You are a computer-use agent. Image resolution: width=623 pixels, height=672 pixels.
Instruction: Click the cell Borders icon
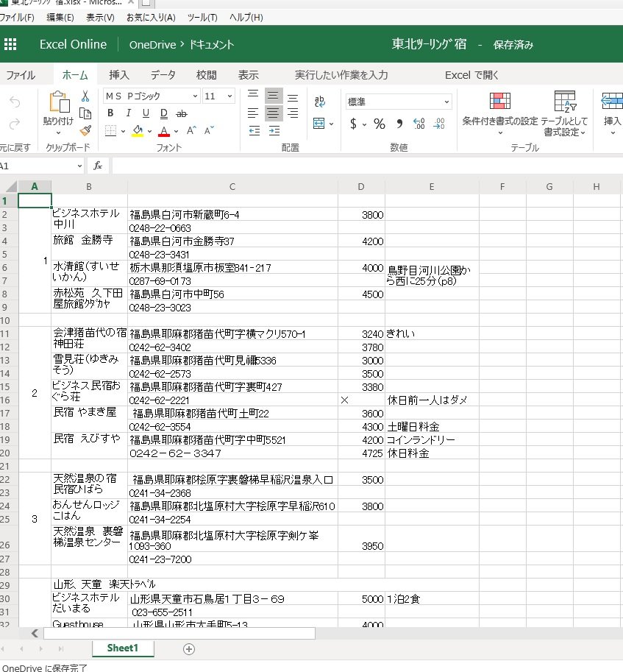point(111,131)
